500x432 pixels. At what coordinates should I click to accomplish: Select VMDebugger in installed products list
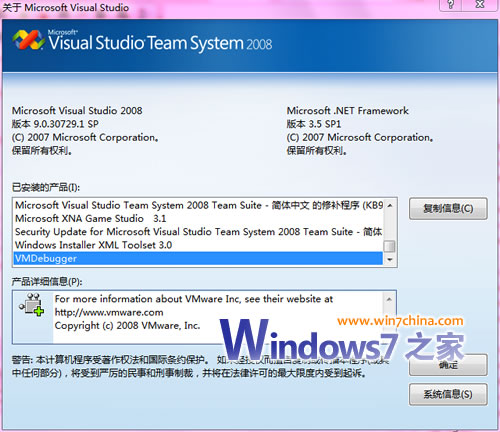pyautogui.click(x=198, y=258)
